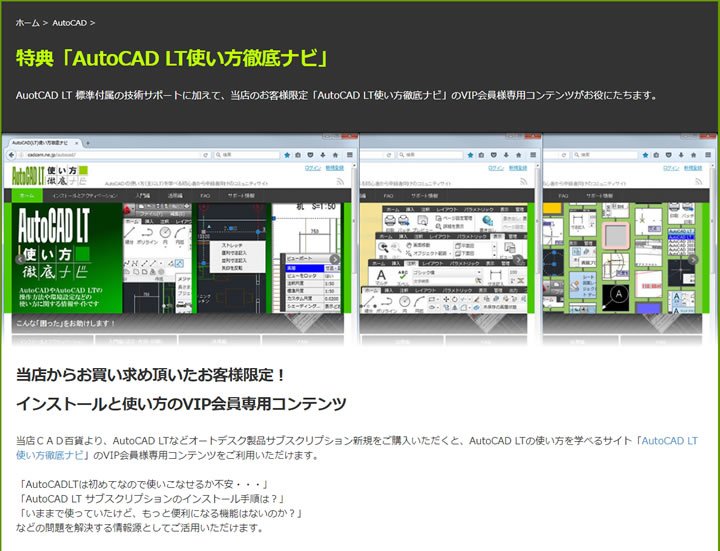Open a new tab with the plus button

click(87, 143)
